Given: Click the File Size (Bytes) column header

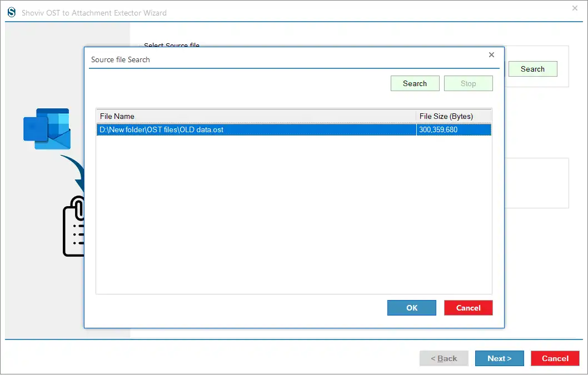Looking at the screenshot, I should 454,116.
